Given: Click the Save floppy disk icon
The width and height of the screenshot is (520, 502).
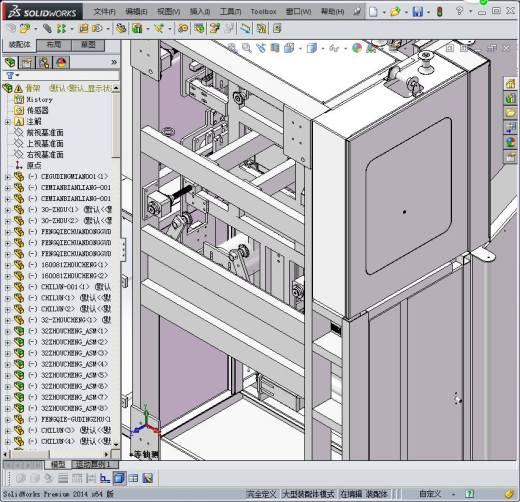Looking at the screenshot, I should coord(417,12).
